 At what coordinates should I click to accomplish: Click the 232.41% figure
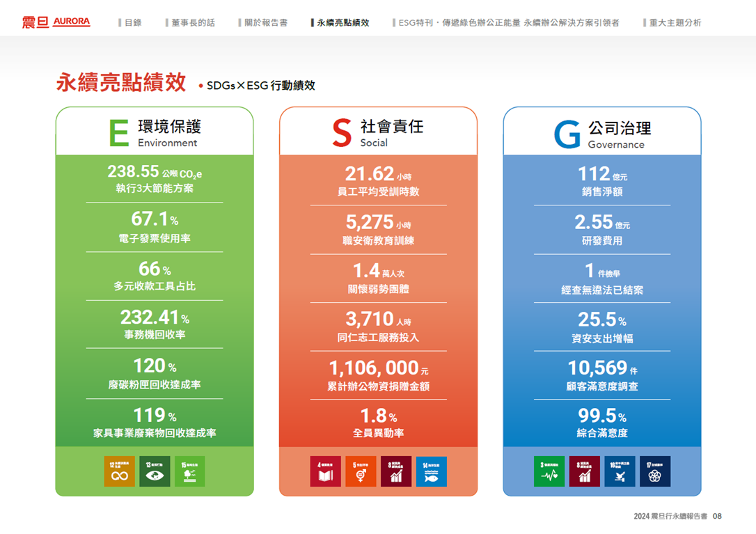coord(155,317)
